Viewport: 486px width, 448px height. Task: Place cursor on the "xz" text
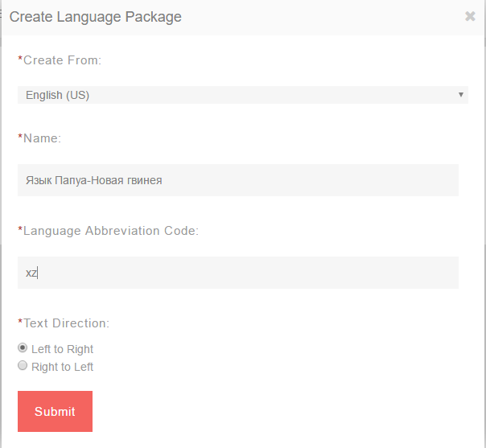(31, 273)
